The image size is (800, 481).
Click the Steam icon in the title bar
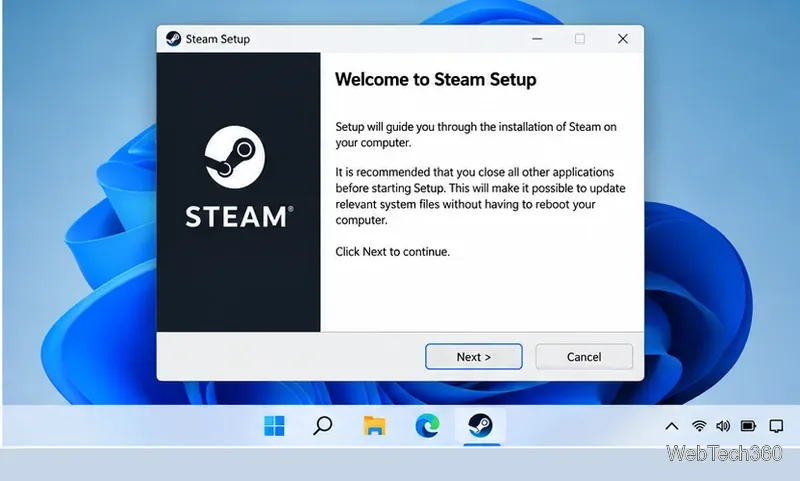point(173,39)
